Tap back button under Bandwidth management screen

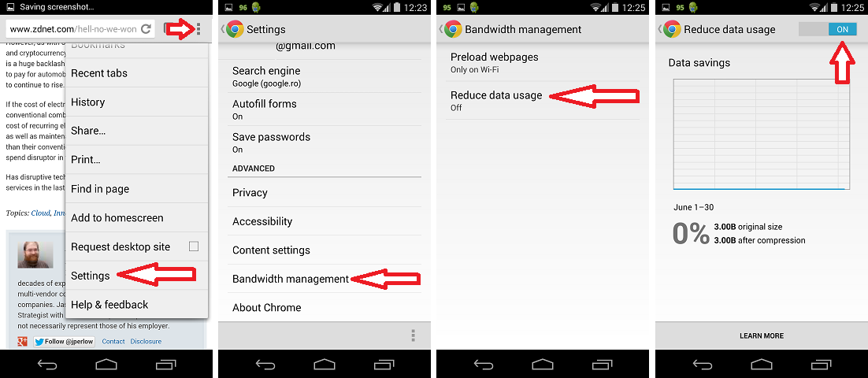pos(484,364)
